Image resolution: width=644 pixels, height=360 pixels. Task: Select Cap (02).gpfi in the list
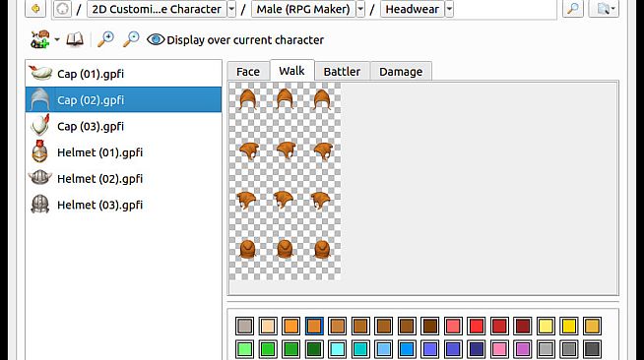click(x=123, y=99)
